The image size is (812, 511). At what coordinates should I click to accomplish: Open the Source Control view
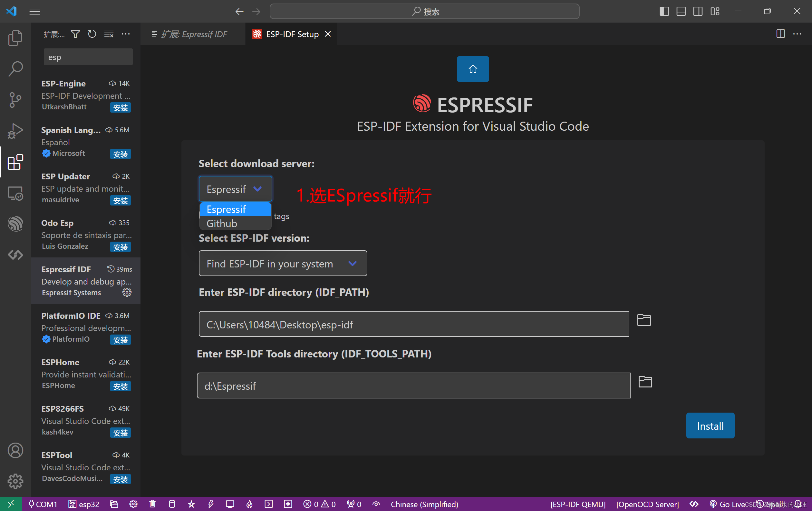15,100
